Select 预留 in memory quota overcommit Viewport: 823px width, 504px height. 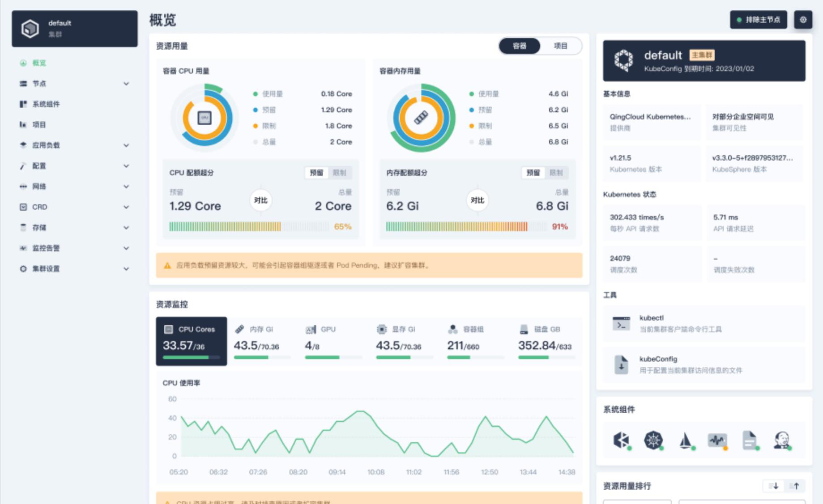coord(533,173)
